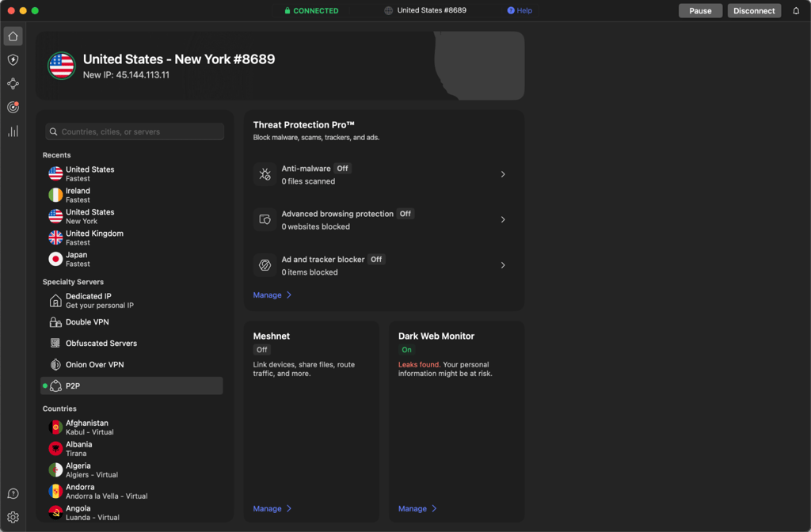Toggle Ad and tracker blocker Off badge
Viewport: 811px width, 532px height.
(376, 260)
